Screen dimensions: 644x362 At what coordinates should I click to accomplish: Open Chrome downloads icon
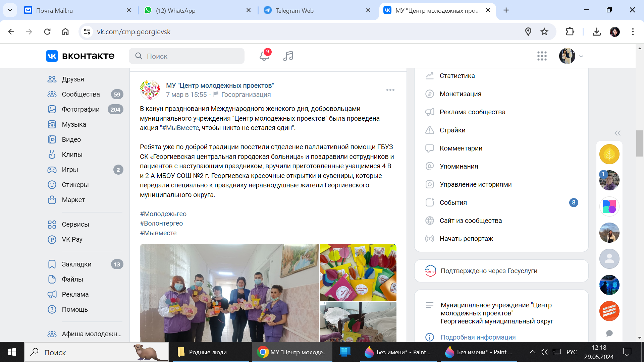click(x=596, y=32)
